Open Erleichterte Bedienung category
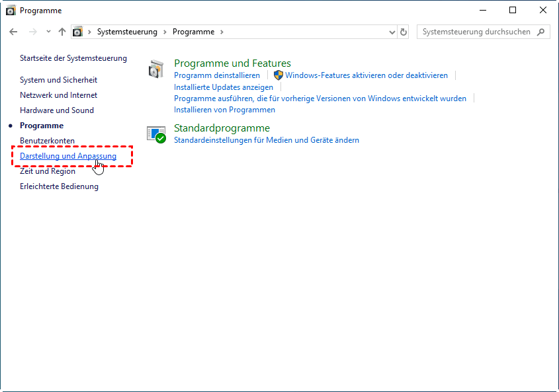 click(x=59, y=186)
